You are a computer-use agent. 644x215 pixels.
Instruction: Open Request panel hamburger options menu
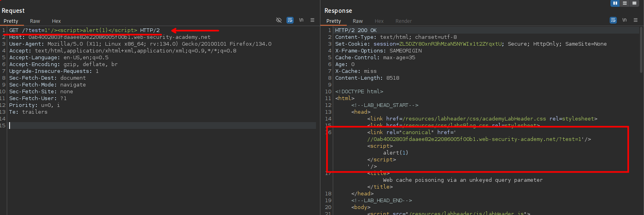(x=312, y=20)
